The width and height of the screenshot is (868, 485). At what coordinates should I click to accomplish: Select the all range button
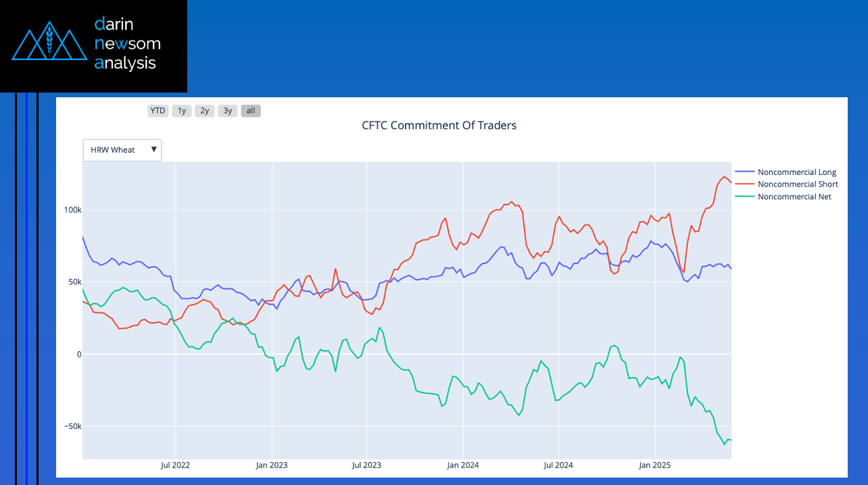251,111
